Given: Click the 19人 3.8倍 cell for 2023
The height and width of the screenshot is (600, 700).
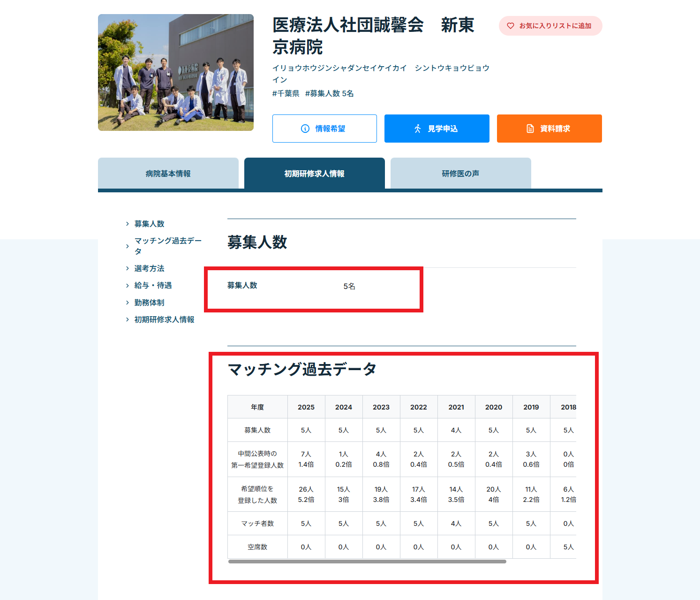Looking at the screenshot, I should [381, 494].
